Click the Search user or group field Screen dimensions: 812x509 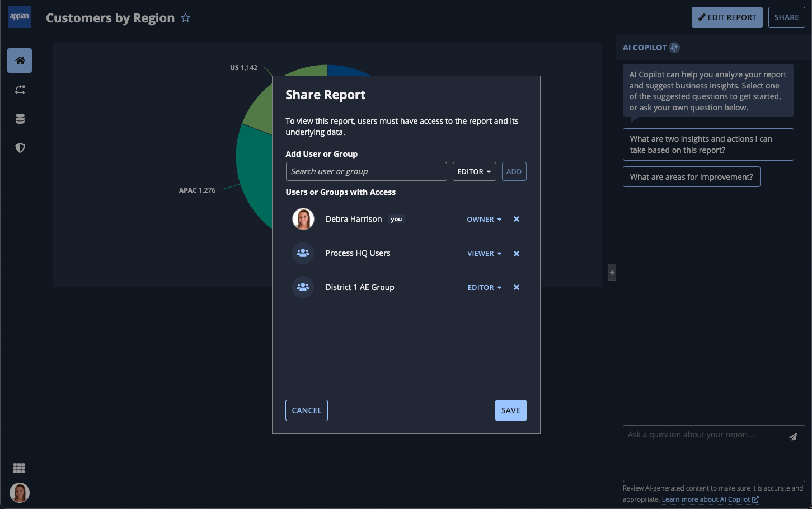coord(366,171)
